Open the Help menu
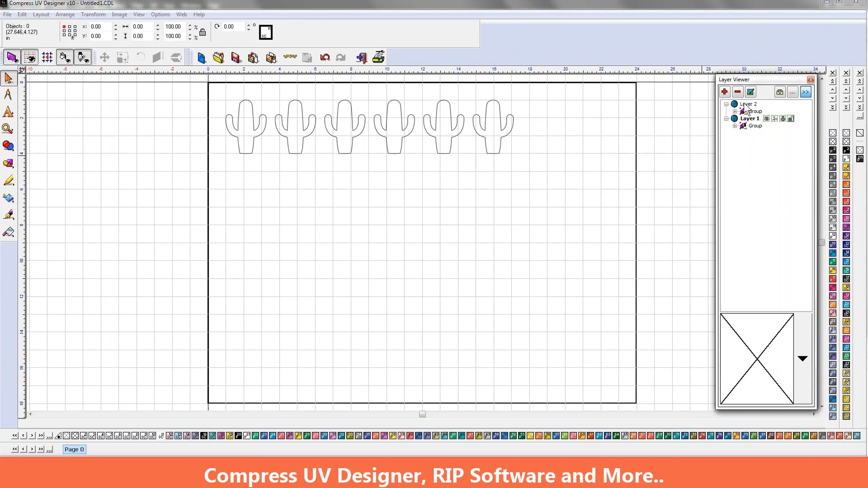 coord(199,14)
